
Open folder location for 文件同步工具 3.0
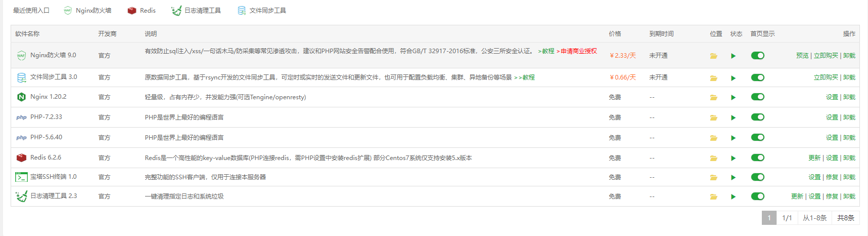[713, 78]
